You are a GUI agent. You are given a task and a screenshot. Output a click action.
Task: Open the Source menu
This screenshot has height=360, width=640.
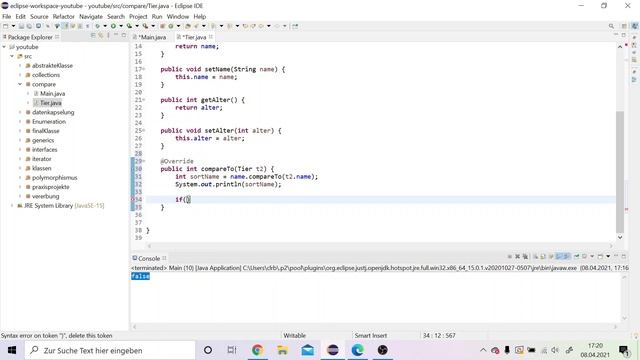point(39,16)
